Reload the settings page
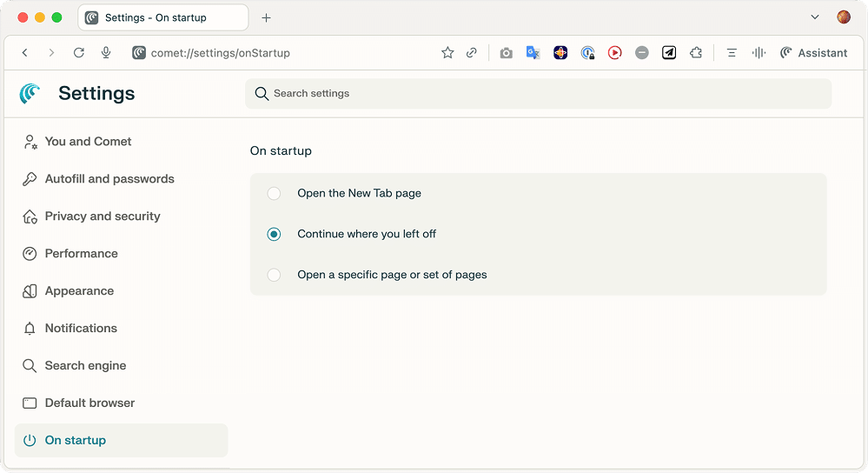 point(78,53)
